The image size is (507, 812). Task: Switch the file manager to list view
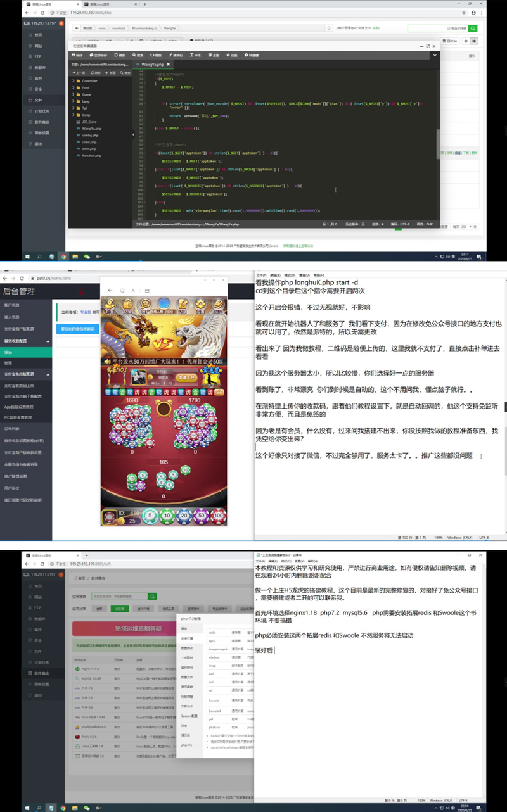point(474,41)
